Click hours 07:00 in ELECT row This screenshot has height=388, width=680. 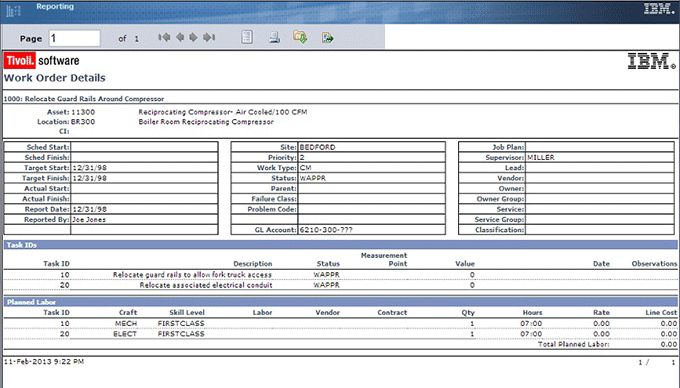click(x=531, y=334)
